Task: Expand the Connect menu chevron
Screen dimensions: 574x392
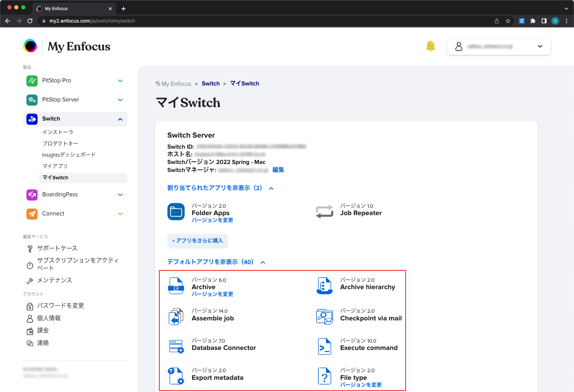Action: coord(120,214)
